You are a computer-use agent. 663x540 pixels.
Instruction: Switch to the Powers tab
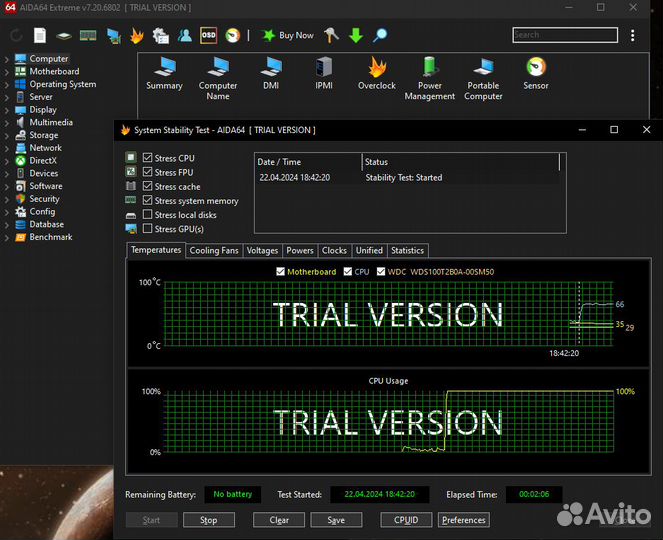tap(300, 251)
